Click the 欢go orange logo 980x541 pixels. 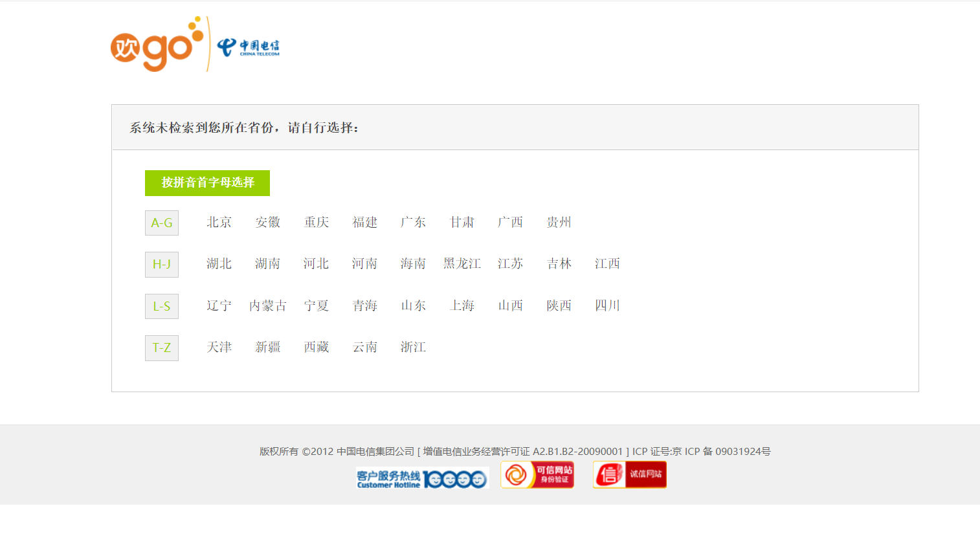click(156, 45)
